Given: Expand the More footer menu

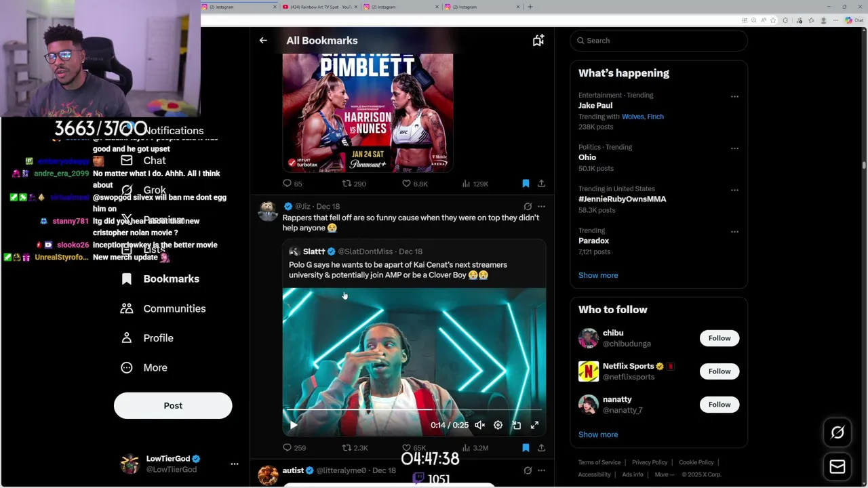Looking at the screenshot, I should tap(664, 474).
